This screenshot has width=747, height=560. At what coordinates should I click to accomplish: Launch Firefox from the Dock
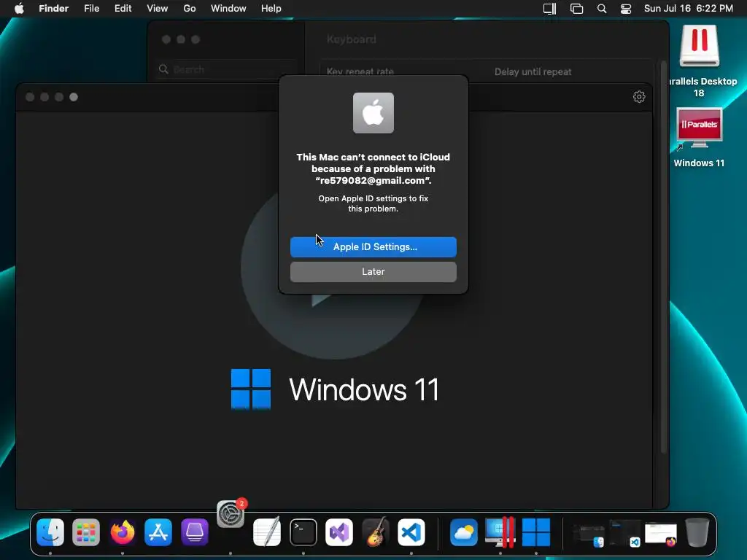[x=123, y=532]
